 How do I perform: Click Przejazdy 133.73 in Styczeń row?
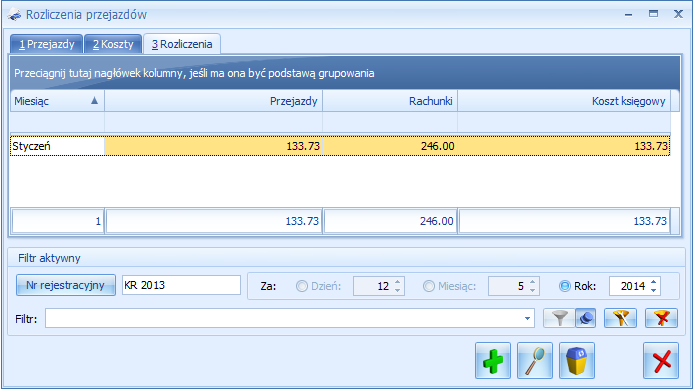click(213, 146)
